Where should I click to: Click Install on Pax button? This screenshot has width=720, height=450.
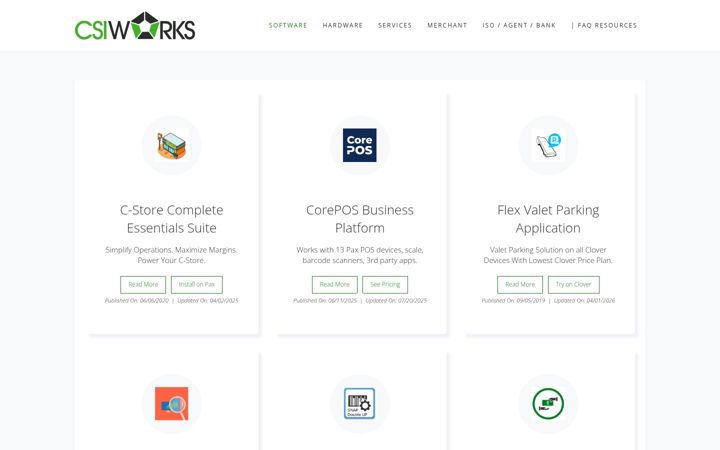[197, 285]
